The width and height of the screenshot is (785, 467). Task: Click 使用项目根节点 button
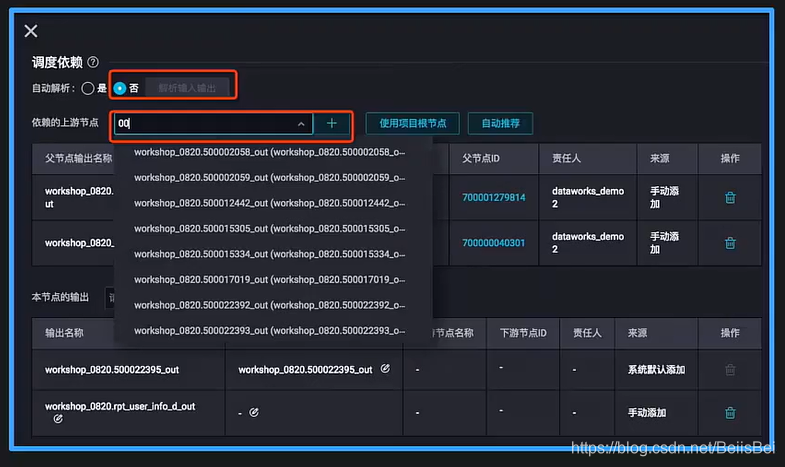tap(413, 123)
